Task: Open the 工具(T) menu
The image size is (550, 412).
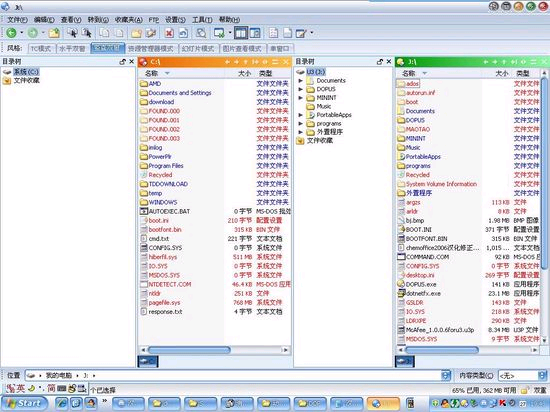Action: click(x=202, y=20)
